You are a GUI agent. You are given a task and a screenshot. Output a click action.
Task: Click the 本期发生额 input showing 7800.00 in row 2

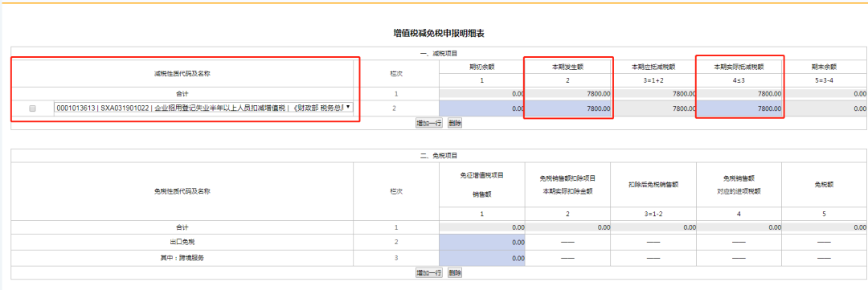click(568, 108)
